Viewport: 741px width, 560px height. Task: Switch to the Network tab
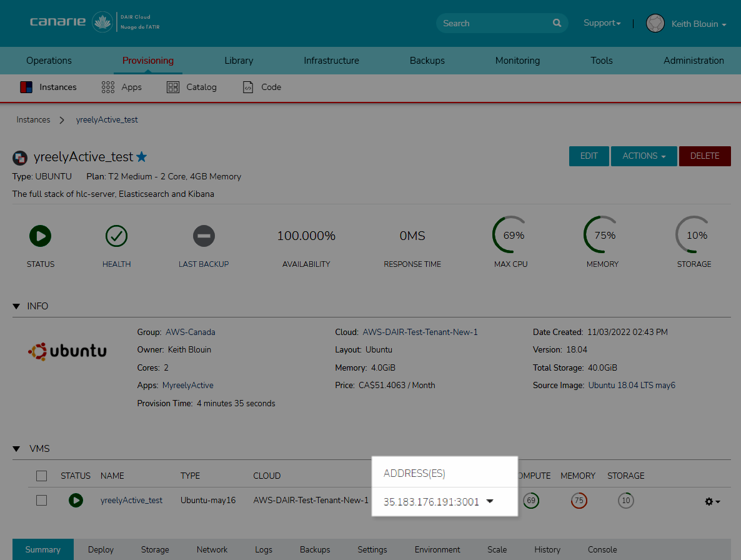pyautogui.click(x=212, y=549)
